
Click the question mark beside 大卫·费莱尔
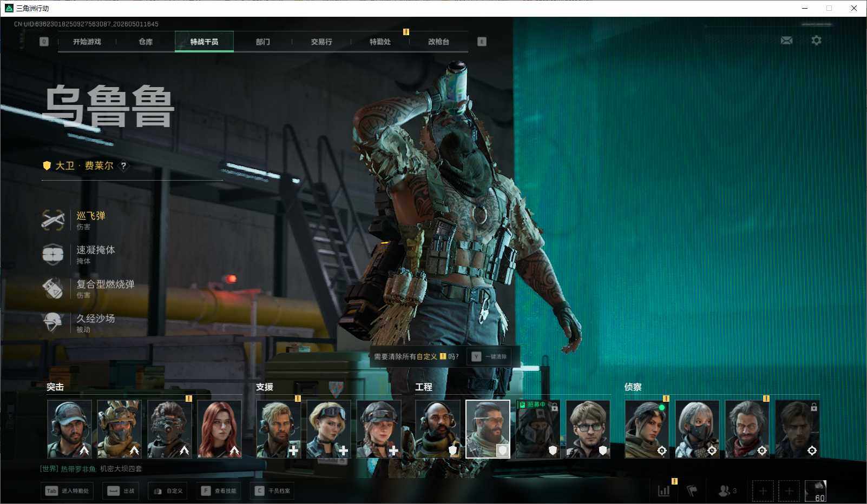click(123, 166)
